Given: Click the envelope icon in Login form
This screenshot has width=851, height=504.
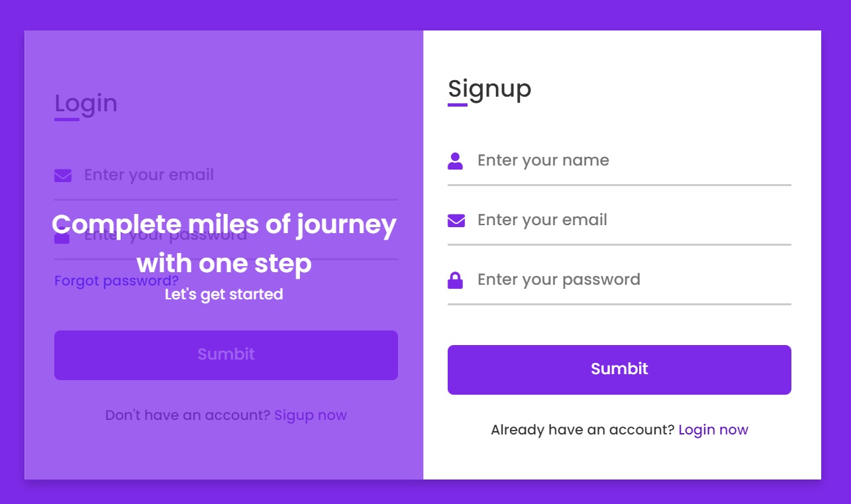Looking at the screenshot, I should [63, 176].
